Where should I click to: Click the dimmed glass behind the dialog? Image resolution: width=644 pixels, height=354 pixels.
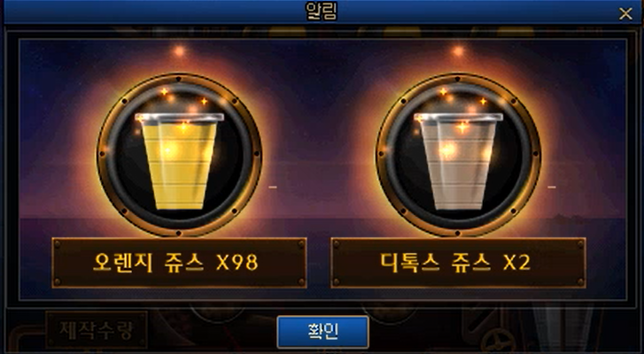[x=563, y=328]
